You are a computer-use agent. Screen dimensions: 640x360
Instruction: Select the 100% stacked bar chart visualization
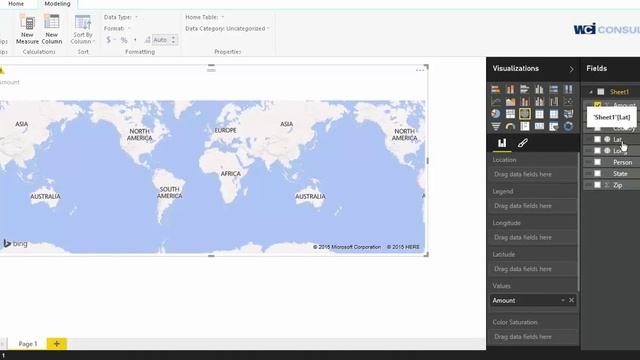pyautogui.click(x=554, y=89)
